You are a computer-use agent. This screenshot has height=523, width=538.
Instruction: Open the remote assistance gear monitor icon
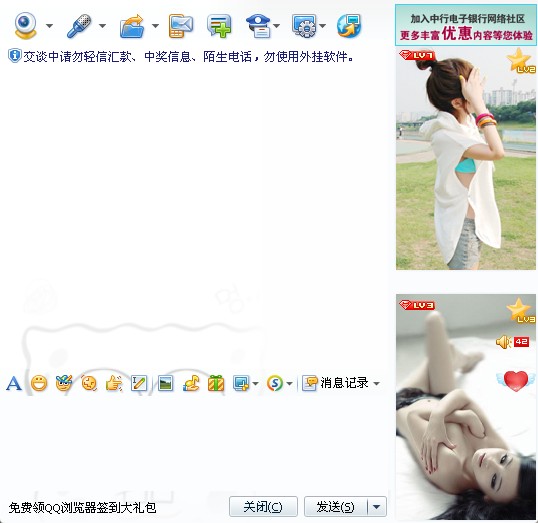pyautogui.click(x=304, y=26)
